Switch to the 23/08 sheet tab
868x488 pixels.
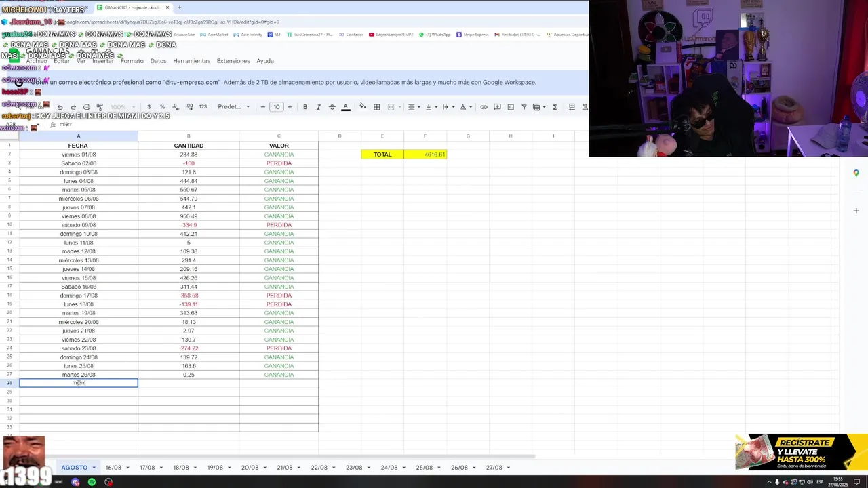(x=354, y=468)
